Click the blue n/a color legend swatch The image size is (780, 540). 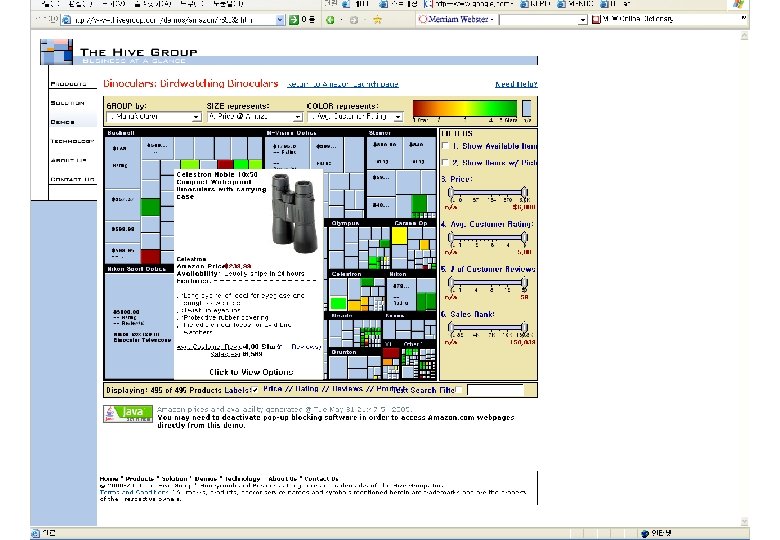pos(526,108)
